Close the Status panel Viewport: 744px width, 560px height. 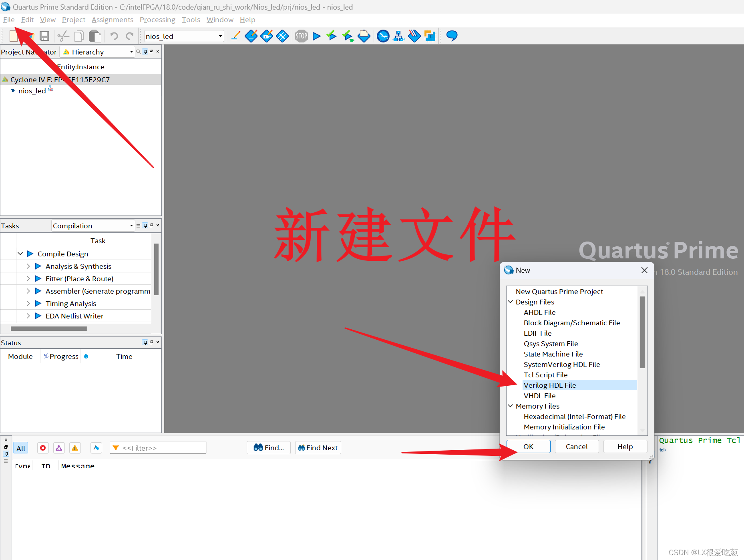coord(158,342)
